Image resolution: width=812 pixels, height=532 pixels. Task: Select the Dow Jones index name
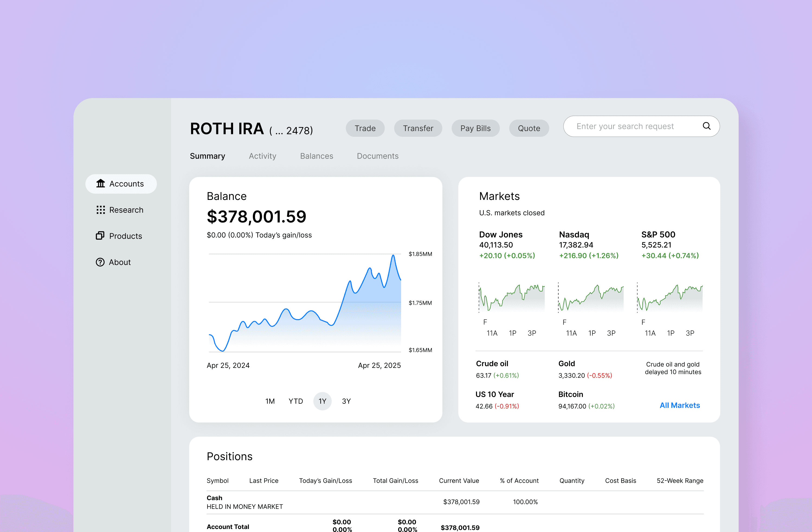point(501,234)
